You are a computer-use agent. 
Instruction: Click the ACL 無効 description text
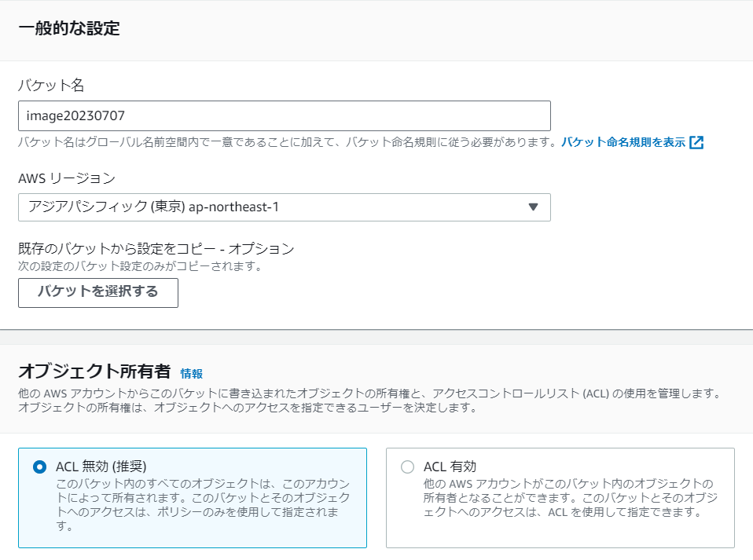click(203, 505)
